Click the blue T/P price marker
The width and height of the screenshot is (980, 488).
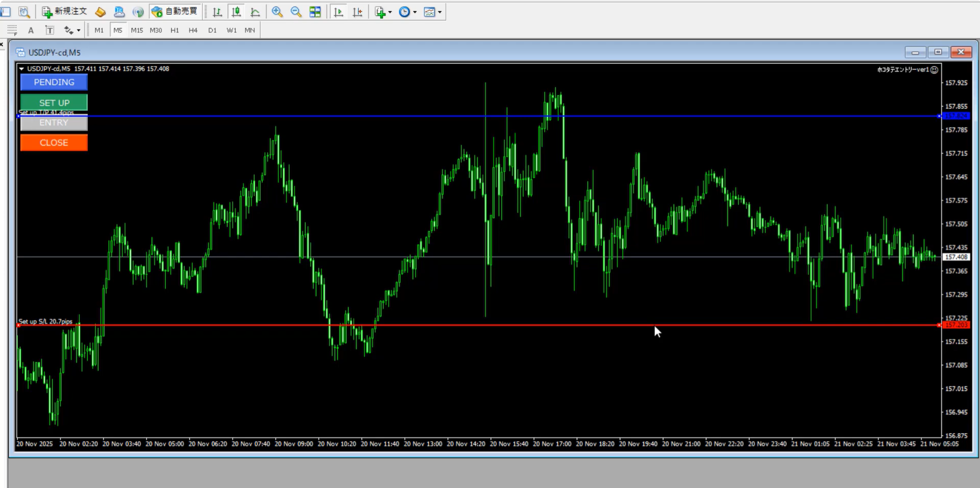(956, 116)
